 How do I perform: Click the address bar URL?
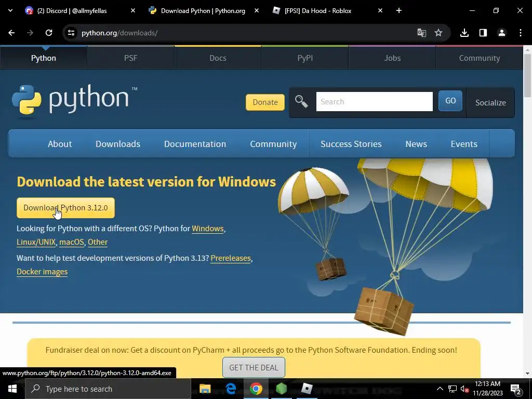pos(119,33)
